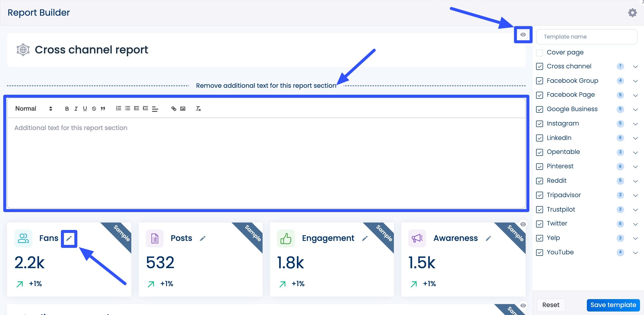
Task: Collapse the Twitter section chevron
Action: pyautogui.click(x=635, y=224)
